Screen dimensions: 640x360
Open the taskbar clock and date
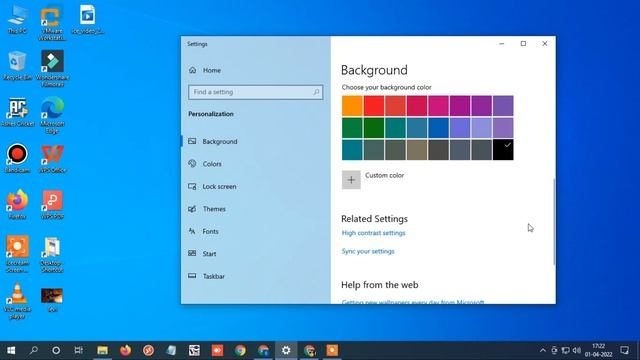(598, 350)
